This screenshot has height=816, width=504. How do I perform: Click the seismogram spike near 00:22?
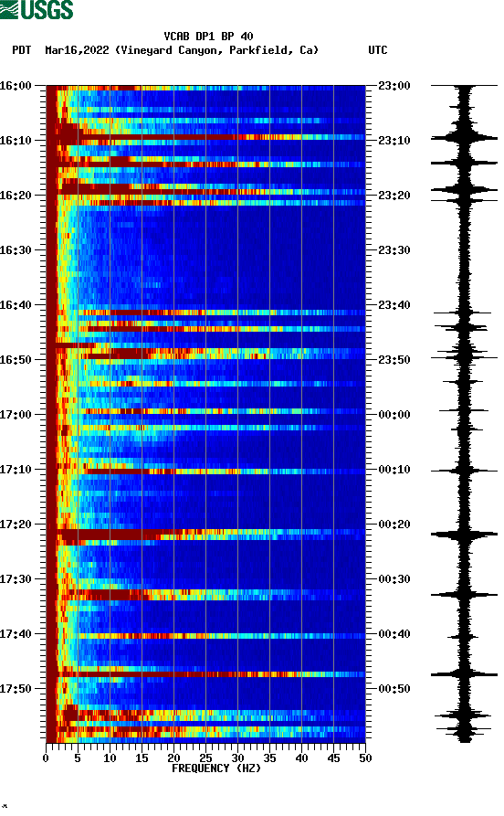click(x=464, y=535)
